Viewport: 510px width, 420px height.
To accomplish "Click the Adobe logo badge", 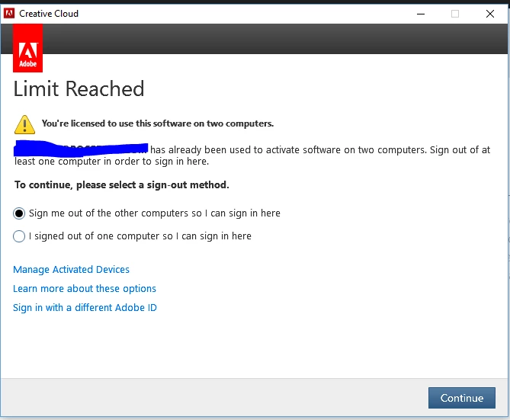I will click(x=27, y=48).
